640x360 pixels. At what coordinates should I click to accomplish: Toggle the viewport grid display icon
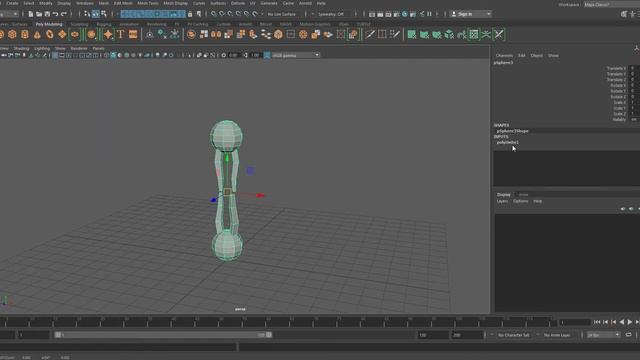coord(55,55)
